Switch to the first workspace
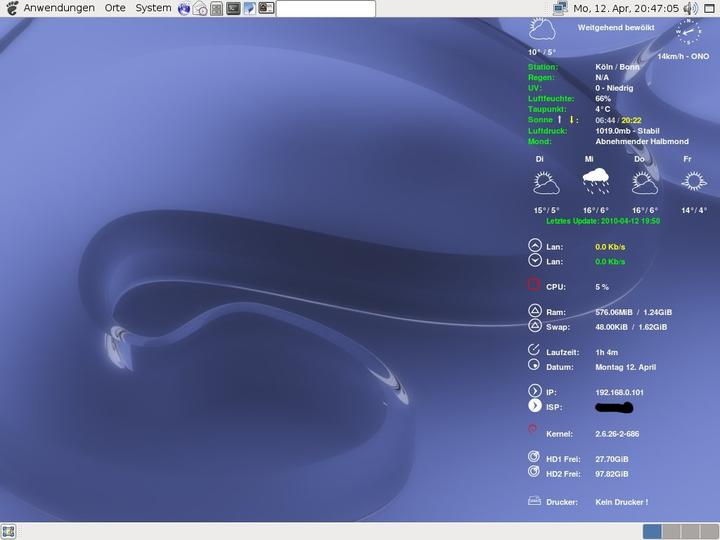This screenshot has width=720, height=540. click(652, 532)
